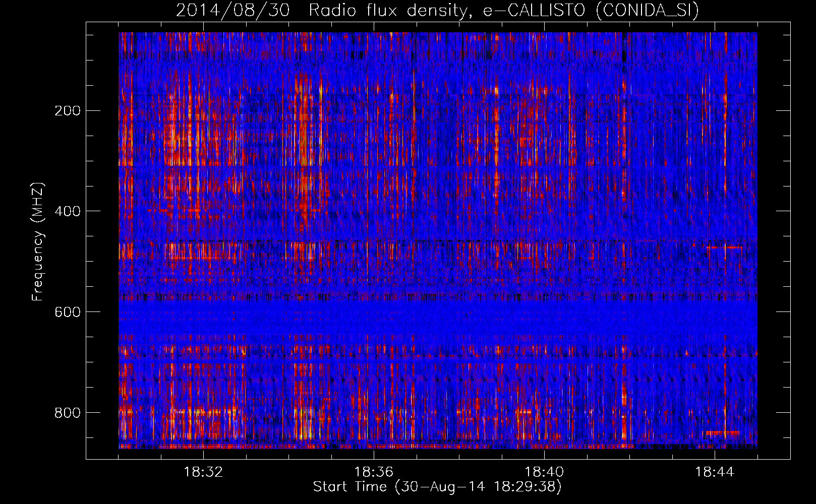Click the 200 frequency tick label
This screenshot has height=504, width=816.
[x=68, y=111]
